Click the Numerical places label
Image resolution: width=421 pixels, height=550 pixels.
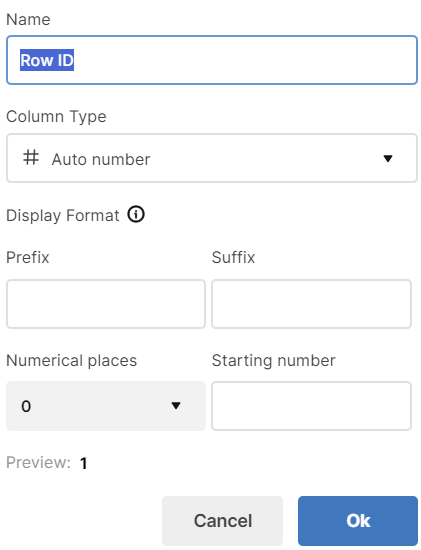[72, 361]
